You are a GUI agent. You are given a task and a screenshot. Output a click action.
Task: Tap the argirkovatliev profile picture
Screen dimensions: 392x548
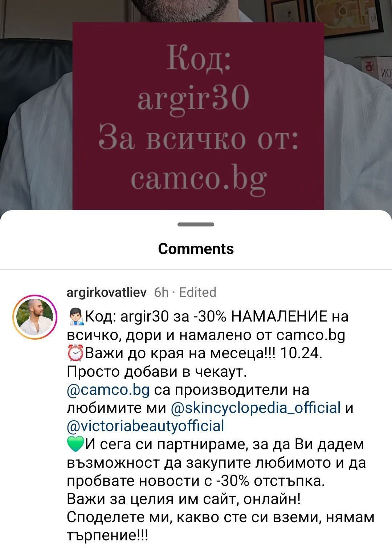[35, 317]
